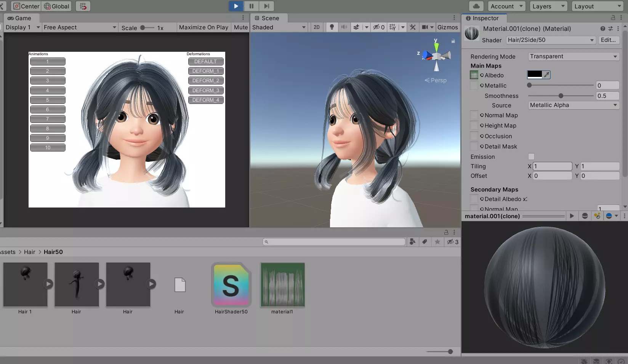
Task: Open the Hair/2Side/50 shader dropdown
Action: (551, 40)
